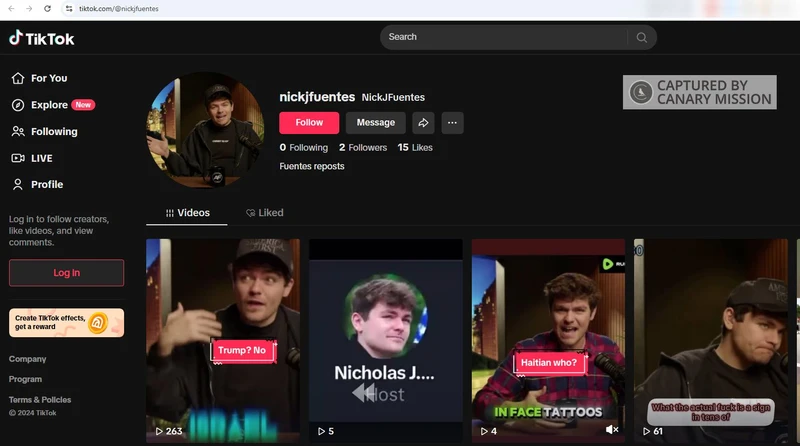Click Create TikTok effects banner
Image resolution: width=800 pixels, height=446 pixels.
point(66,323)
